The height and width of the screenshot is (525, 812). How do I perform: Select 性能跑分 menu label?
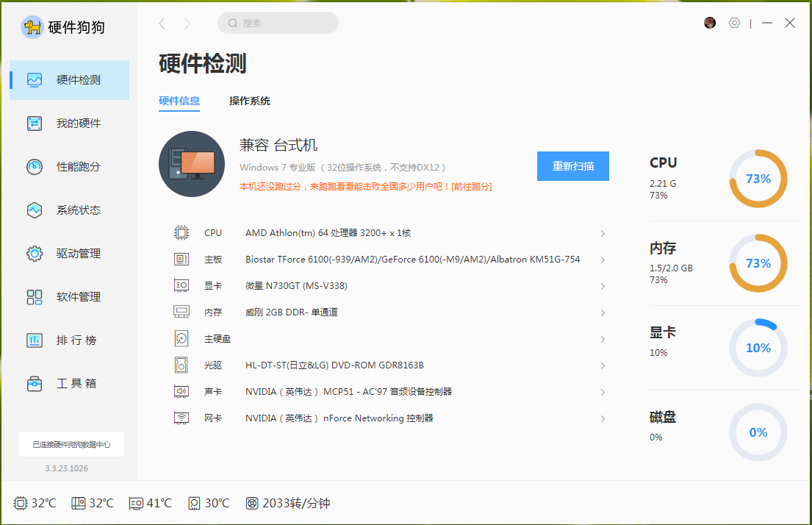78,167
